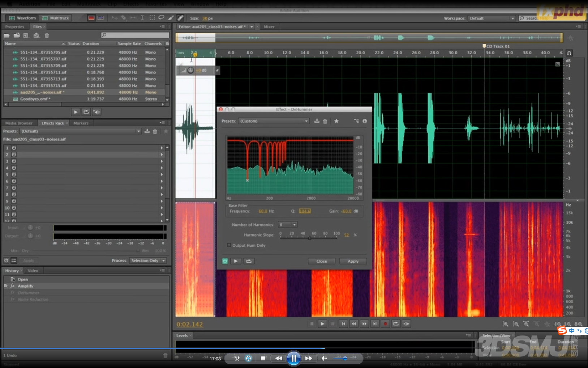Screen dimensions: 588x368
Task: Open the editor file name dropdown
Action: point(252,27)
